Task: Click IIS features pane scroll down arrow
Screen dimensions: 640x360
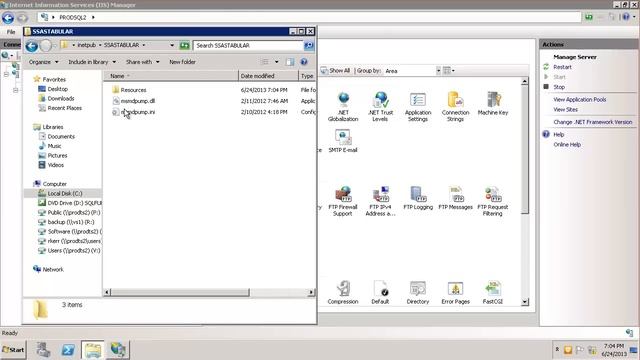Action: [x=524, y=302]
